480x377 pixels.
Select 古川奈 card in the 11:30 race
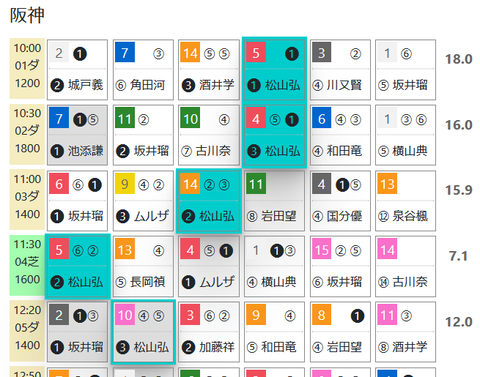(405, 266)
